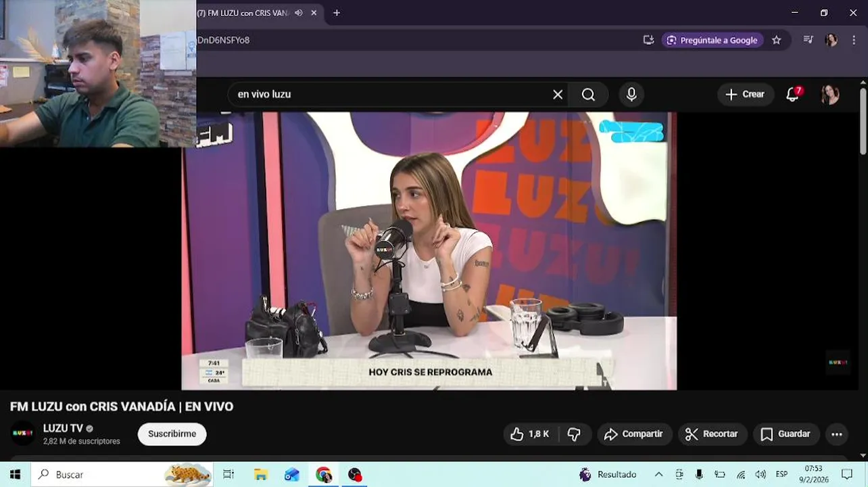
Task: Open the Resultado taskbar widget
Action: coord(608,474)
